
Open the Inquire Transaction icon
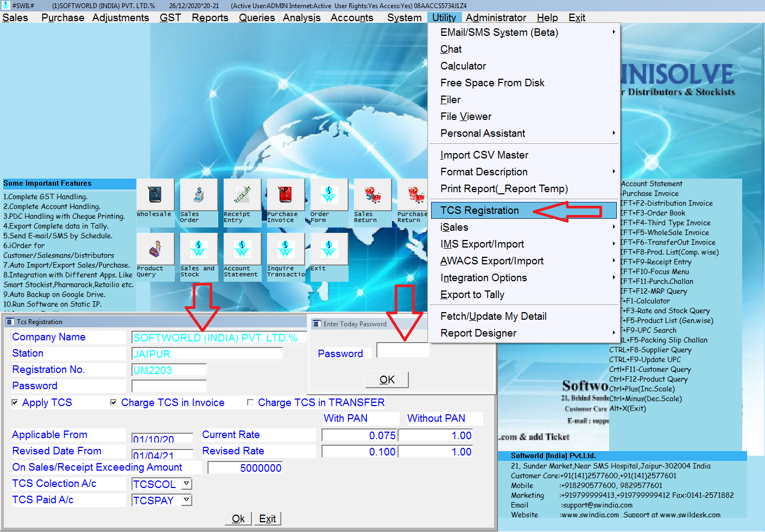(x=286, y=249)
